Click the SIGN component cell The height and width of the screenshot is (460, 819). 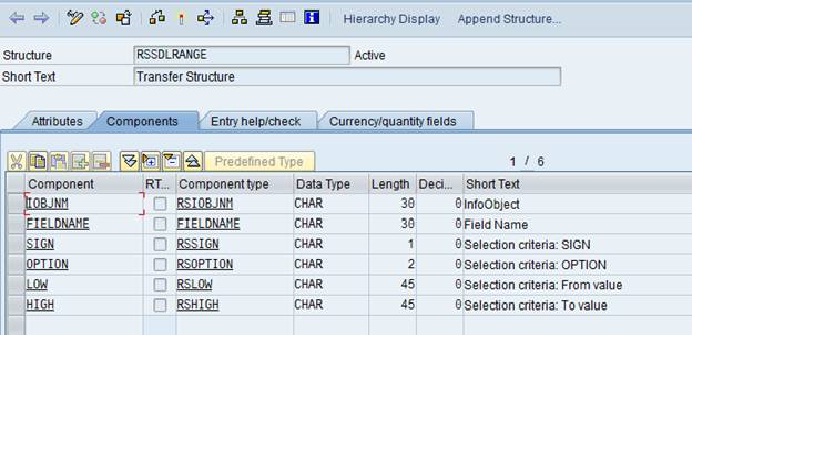coord(84,244)
